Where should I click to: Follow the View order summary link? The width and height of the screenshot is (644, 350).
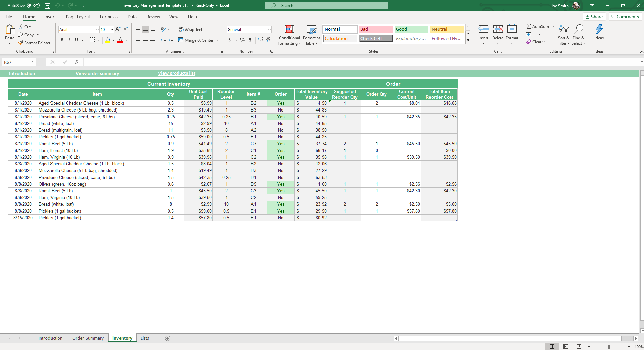pos(97,73)
